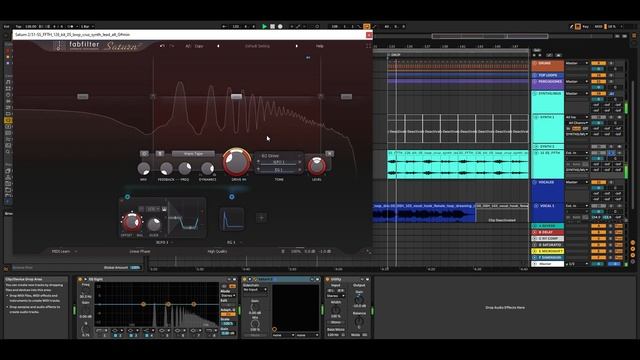
Task: Click the DROP locator in the arrangement
Action: 395,55
